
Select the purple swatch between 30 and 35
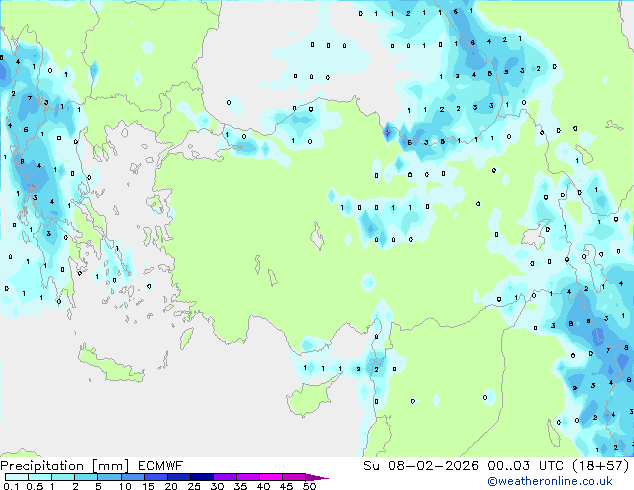click(x=225, y=477)
